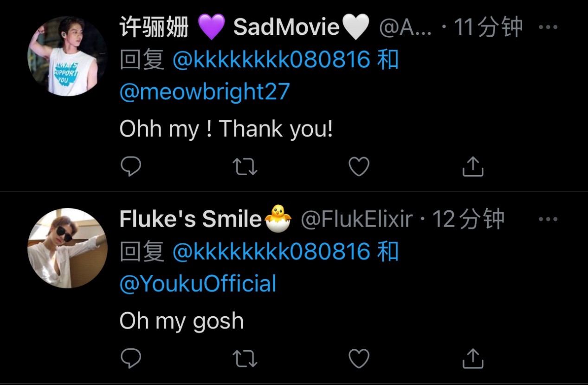
Task: Open more options for the SadMovie tweet
Action: 548,27
